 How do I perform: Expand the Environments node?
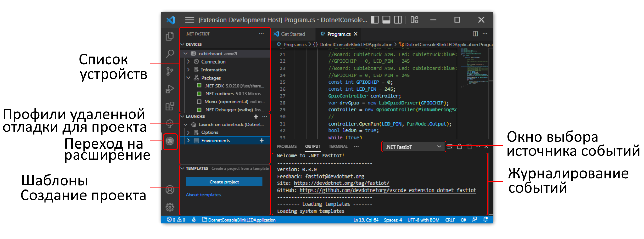point(188,140)
